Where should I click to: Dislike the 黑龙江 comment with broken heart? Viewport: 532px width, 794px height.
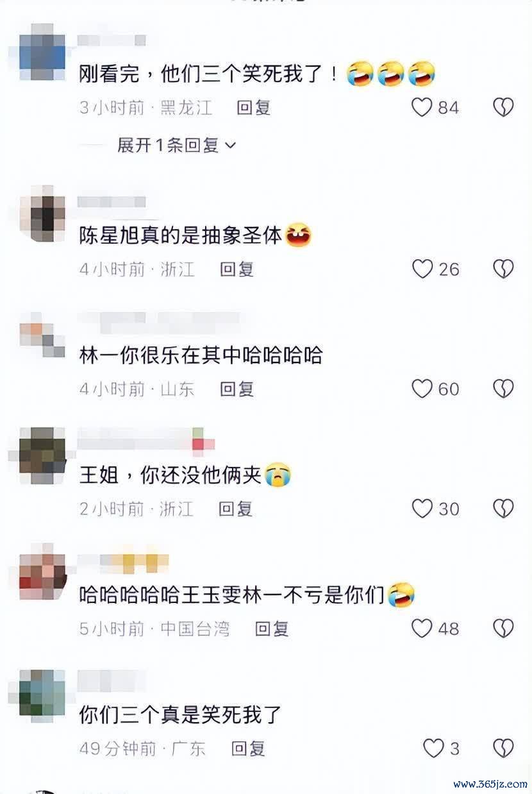click(503, 107)
